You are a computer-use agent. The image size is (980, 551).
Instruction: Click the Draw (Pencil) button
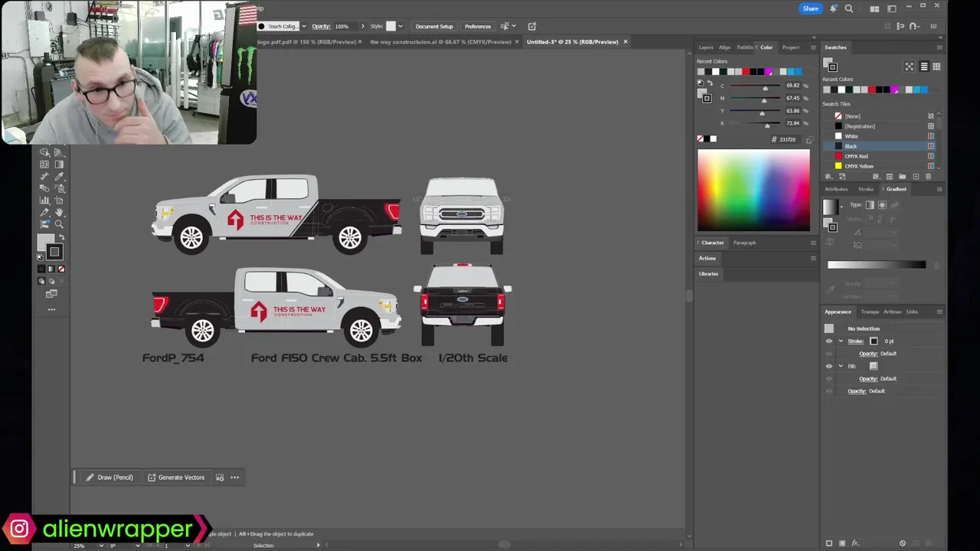click(109, 478)
